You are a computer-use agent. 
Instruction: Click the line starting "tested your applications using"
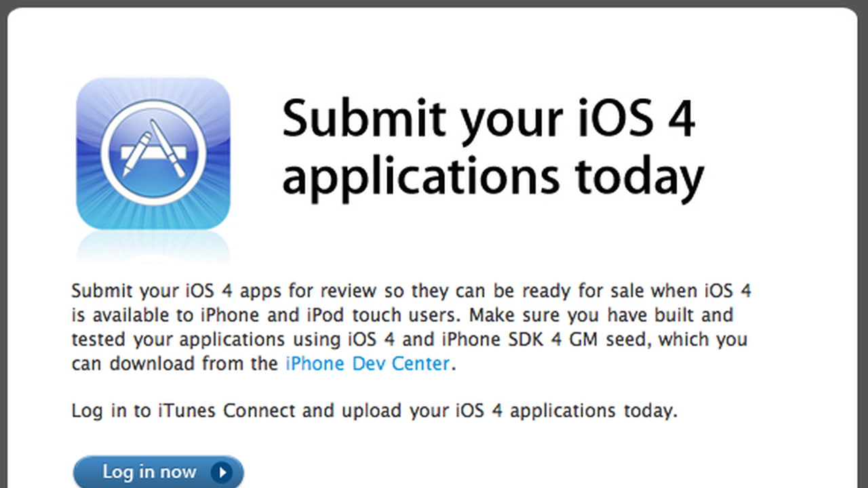pyautogui.click(x=410, y=339)
